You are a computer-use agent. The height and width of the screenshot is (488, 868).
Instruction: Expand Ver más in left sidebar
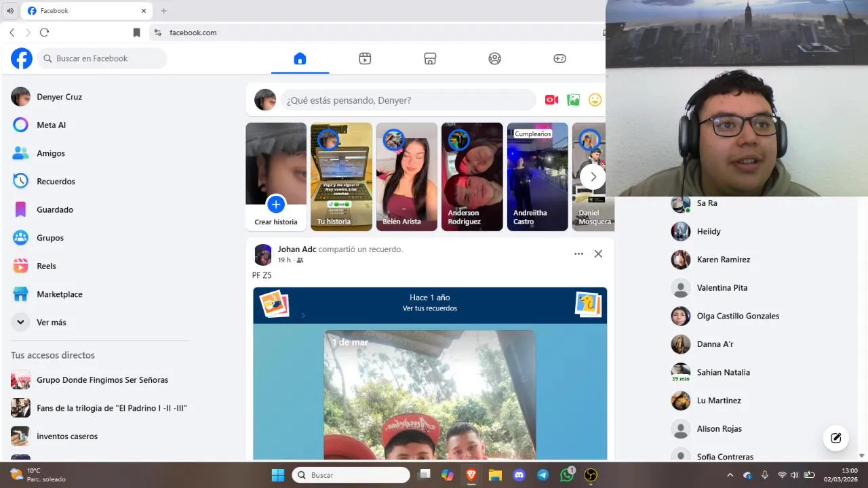[x=100, y=323]
